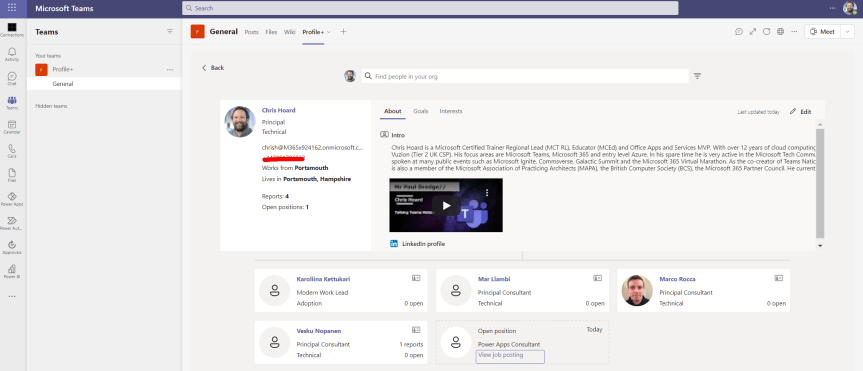Open account profile picture menu
Viewport: 863px width, 371px height.
tap(850, 8)
